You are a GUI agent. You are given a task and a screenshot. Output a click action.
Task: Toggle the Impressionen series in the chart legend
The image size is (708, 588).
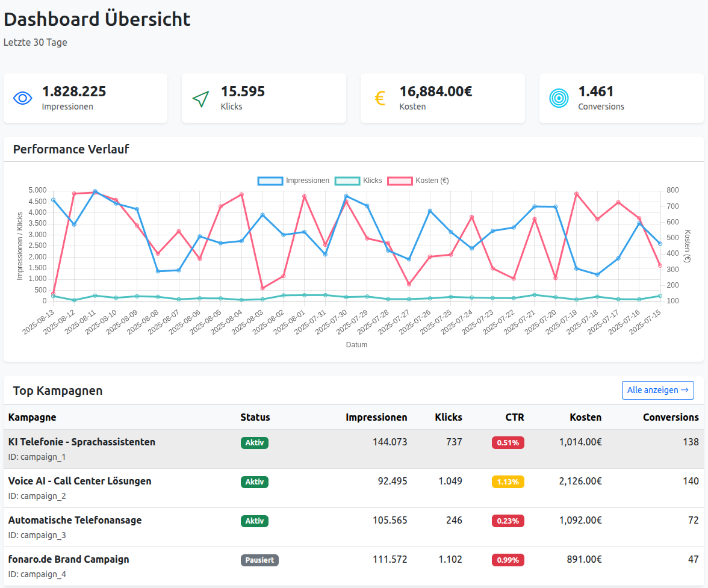point(307,180)
